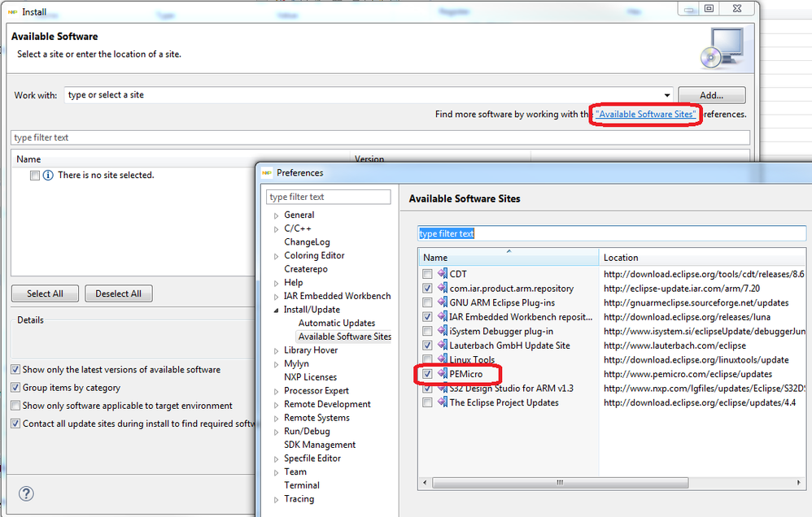The width and height of the screenshot is (812, 517).
Task: Expand the Mylyn preferences node
Action: pyautogui.click(x=276, y=364)
